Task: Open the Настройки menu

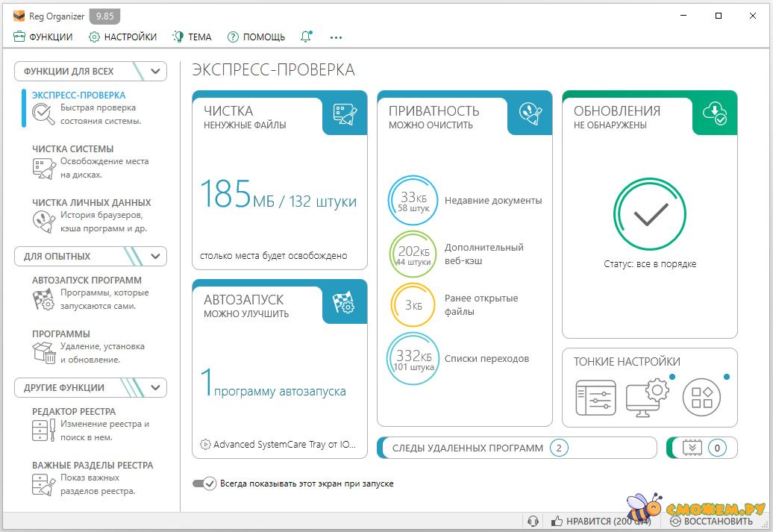Action: click(123, 37)
